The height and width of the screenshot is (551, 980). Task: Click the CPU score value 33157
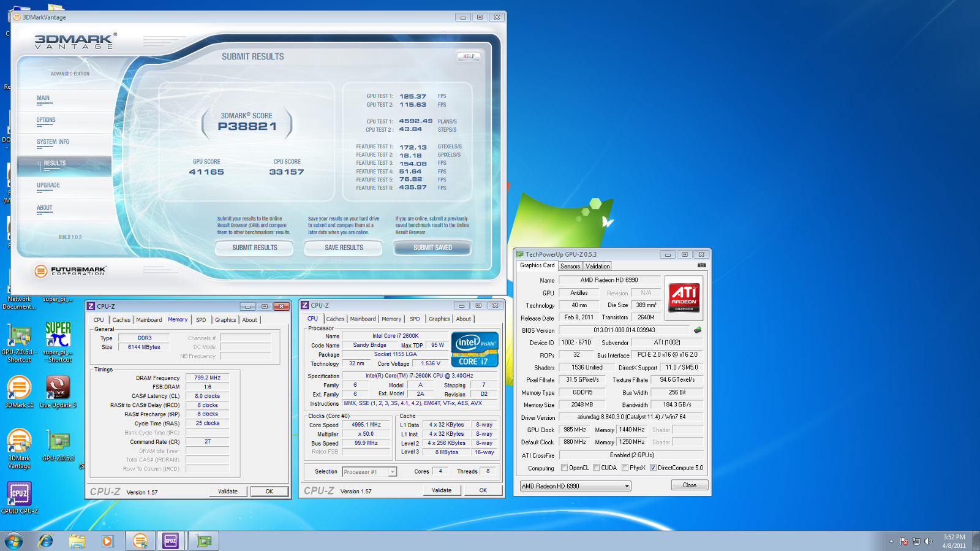click(286, 172)
